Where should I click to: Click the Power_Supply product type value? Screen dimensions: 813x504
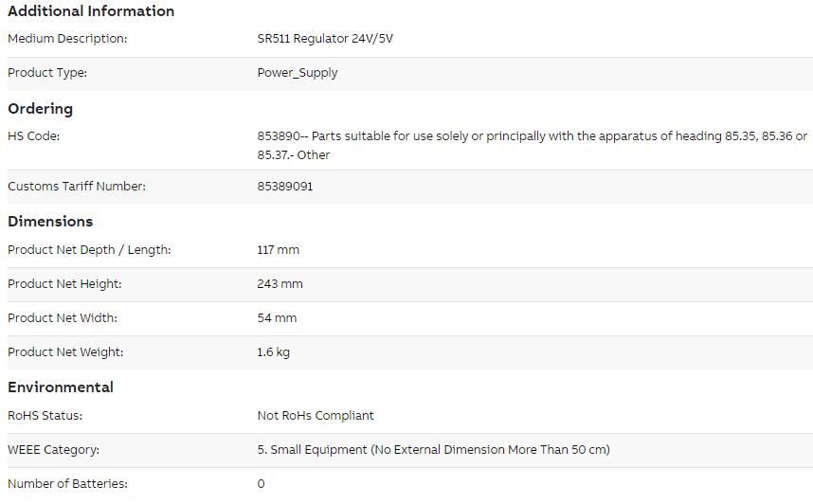point(298,73)
